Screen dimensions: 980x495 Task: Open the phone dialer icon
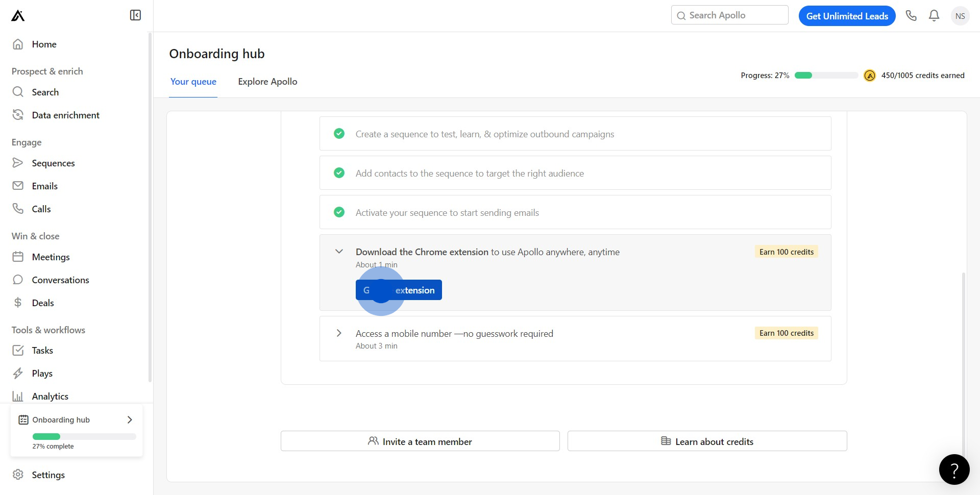(911, 16)
